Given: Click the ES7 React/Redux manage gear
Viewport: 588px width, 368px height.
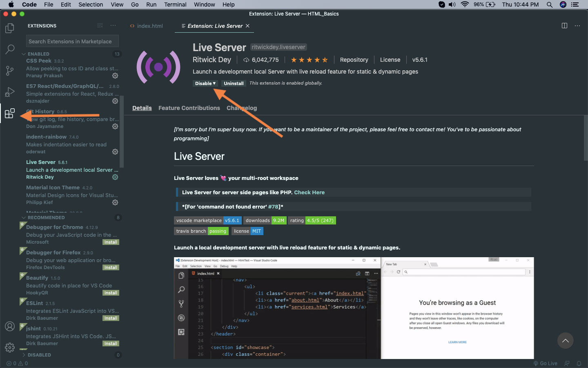Looking at the screenshot, I should coord(115,101).
